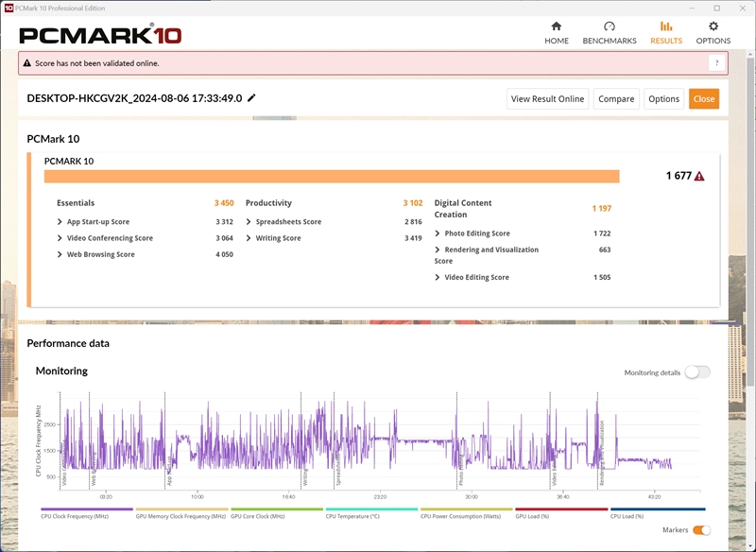Click the overall score 1 677
The height and width of the screenshot is (552, 756).
679,176
